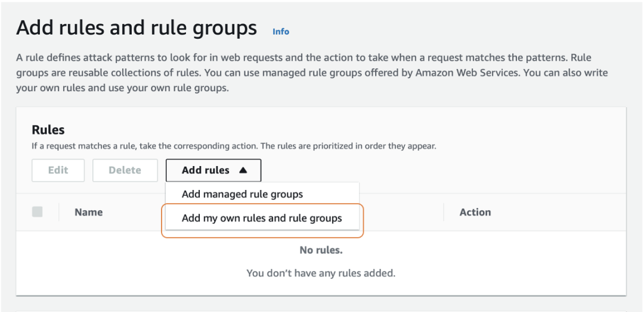Click the rule definition description paragraph

tap(312, 73)
